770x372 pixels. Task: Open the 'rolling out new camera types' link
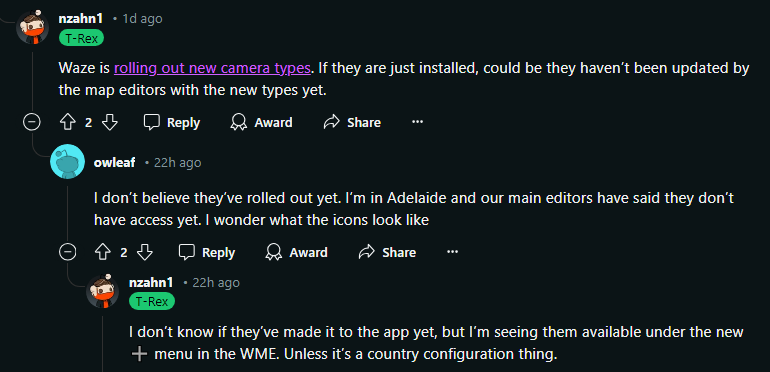[x=212, y=68]
